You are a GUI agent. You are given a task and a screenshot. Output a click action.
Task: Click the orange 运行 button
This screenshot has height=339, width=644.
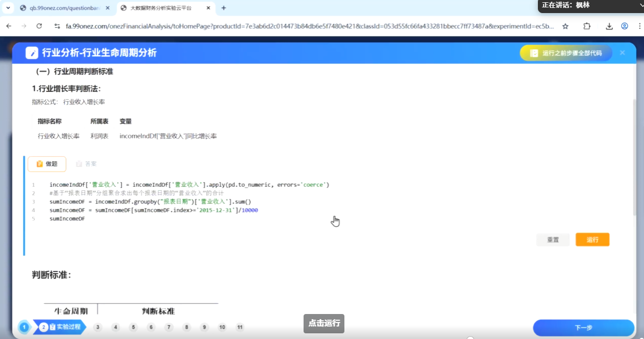(592, 240)
